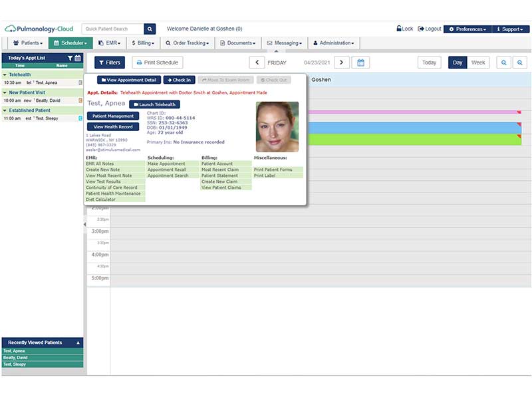
Task: Click the Launch Telehealth button
Action: click(155, 104)
